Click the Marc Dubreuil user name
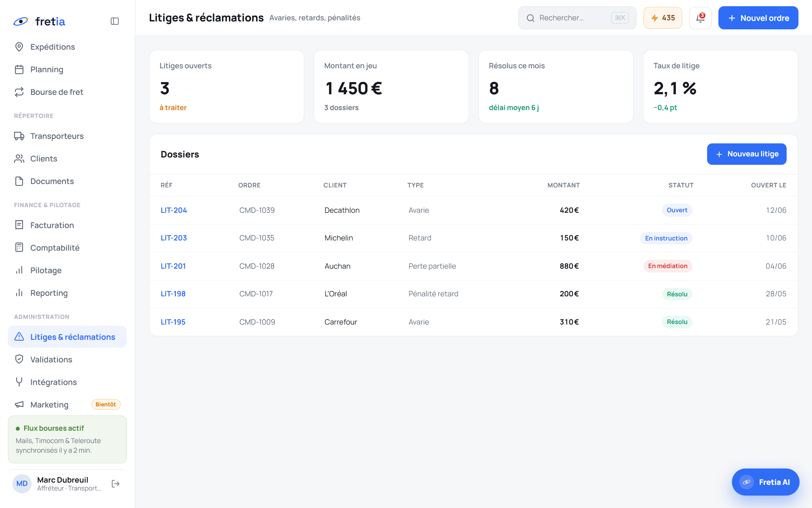812x508 pixels. tap(63, 479)
